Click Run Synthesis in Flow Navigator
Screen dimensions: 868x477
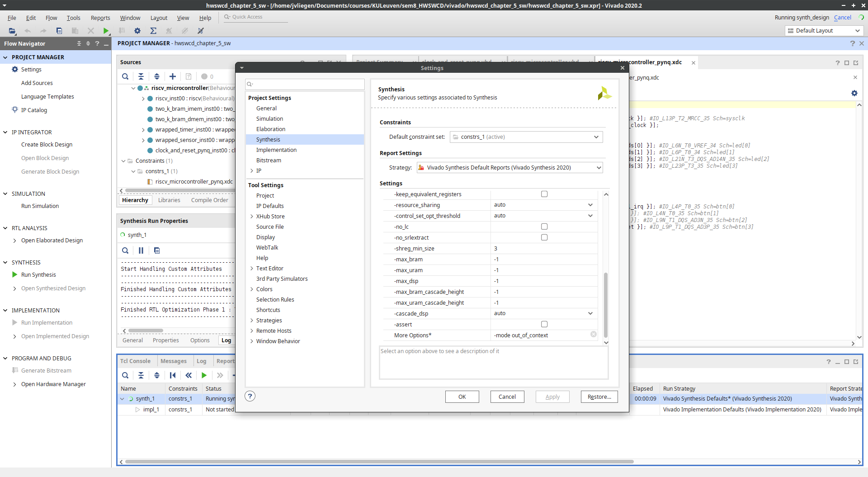tap(38, 275)
